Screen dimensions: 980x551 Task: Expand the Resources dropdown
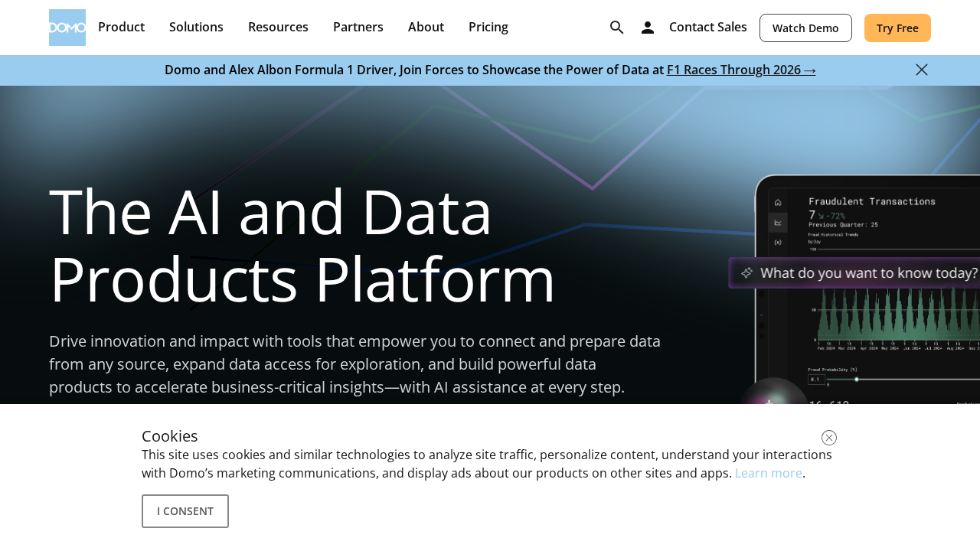point(278,25)
